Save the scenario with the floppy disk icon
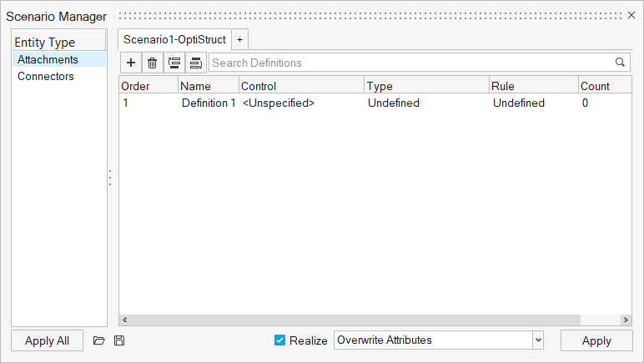Image resolution: width=644 pixels, height=363 pixels. coord(119,340)
